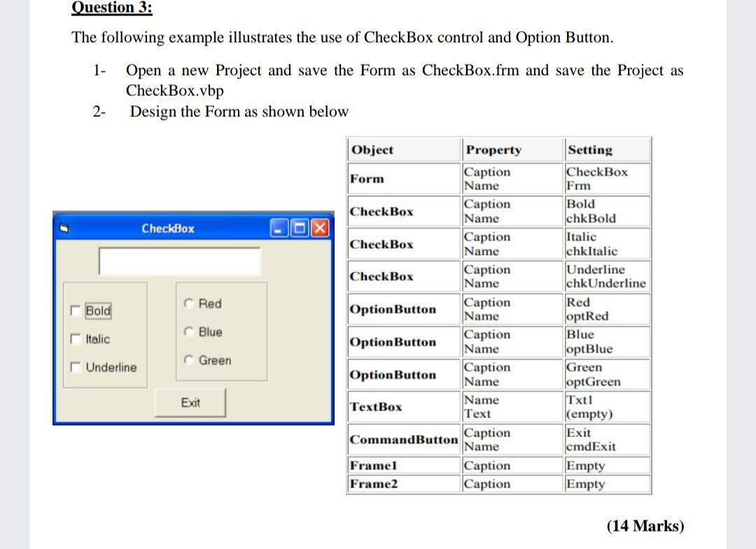Click the Red option button circle
756x549 pixels.
189,303
